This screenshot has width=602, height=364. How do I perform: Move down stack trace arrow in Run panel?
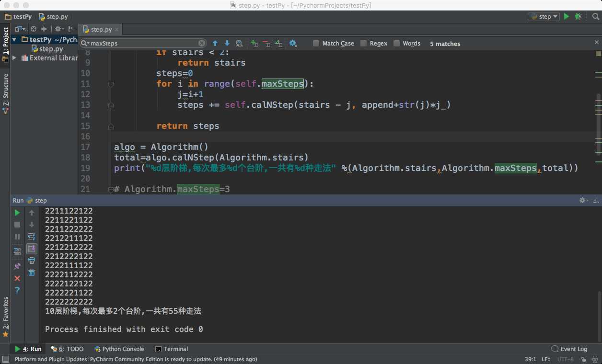tap(32, 225)
